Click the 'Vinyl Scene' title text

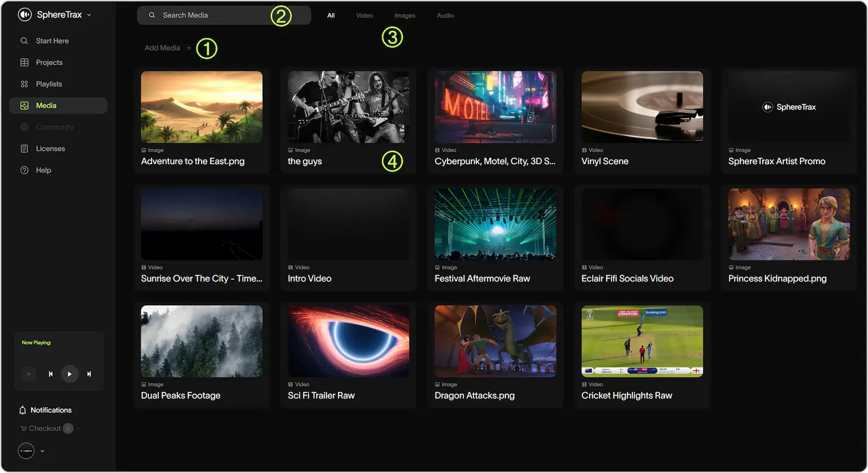(605, 162)
